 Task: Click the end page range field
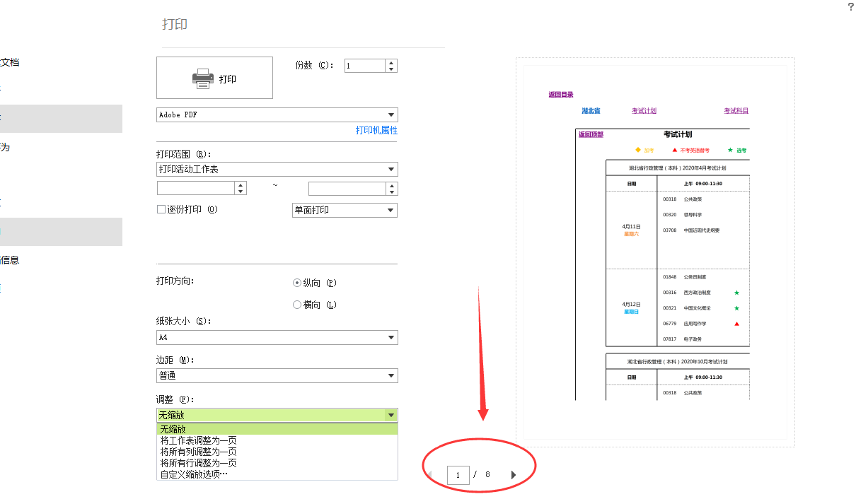point(347,189)
